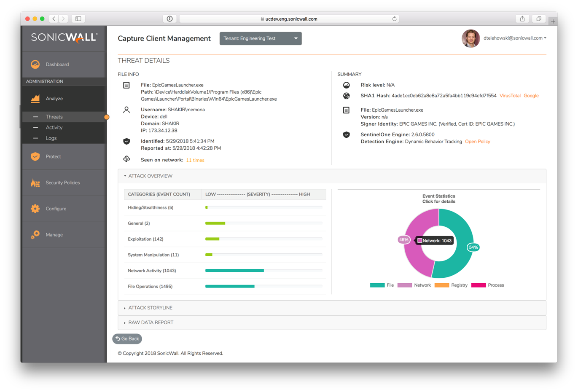Image resolution: width=578 pixels, height=392 pixels.
Task: Click the user silhouette icon in File Info
Action: [x=126, y=110]
